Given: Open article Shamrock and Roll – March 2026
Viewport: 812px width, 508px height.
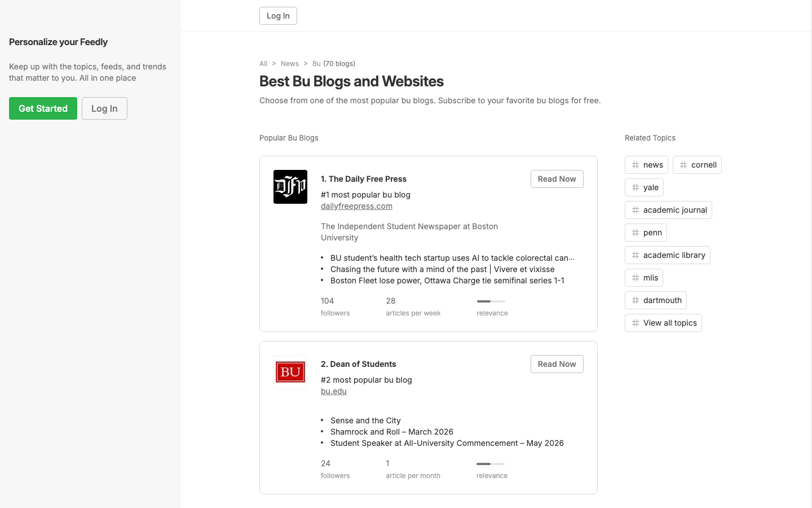Looking at the screenshot, I should (392, 432).
